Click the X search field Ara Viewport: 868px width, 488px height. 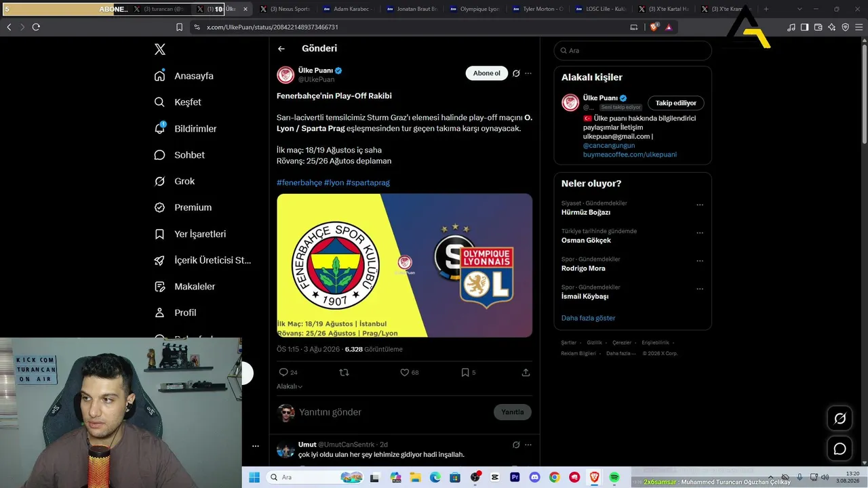tap(633, 51)
